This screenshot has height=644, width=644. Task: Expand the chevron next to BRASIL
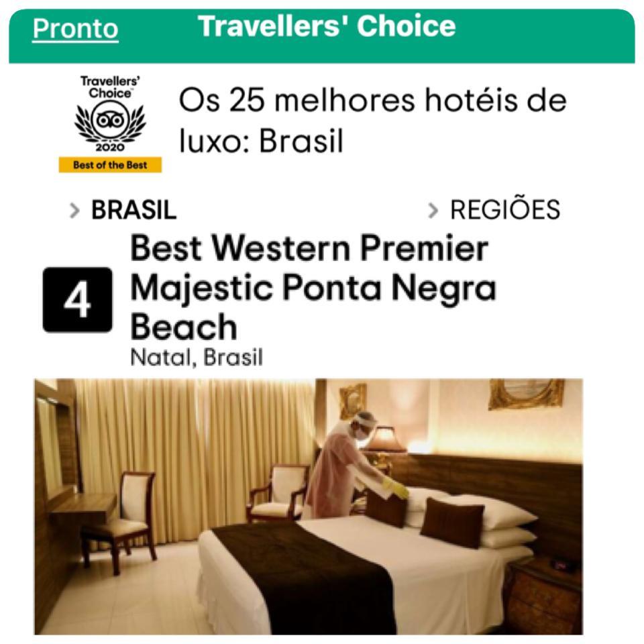[x=74, y=211]
